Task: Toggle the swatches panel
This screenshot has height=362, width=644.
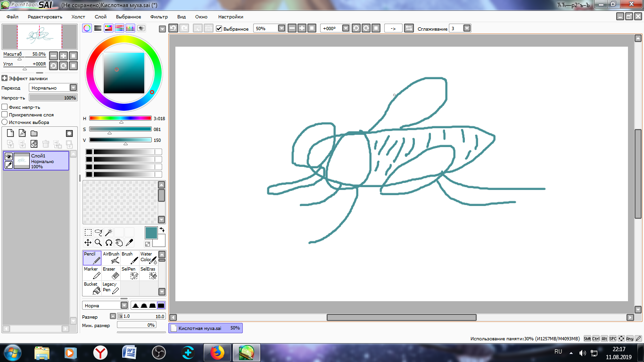Action: (130, 28)
